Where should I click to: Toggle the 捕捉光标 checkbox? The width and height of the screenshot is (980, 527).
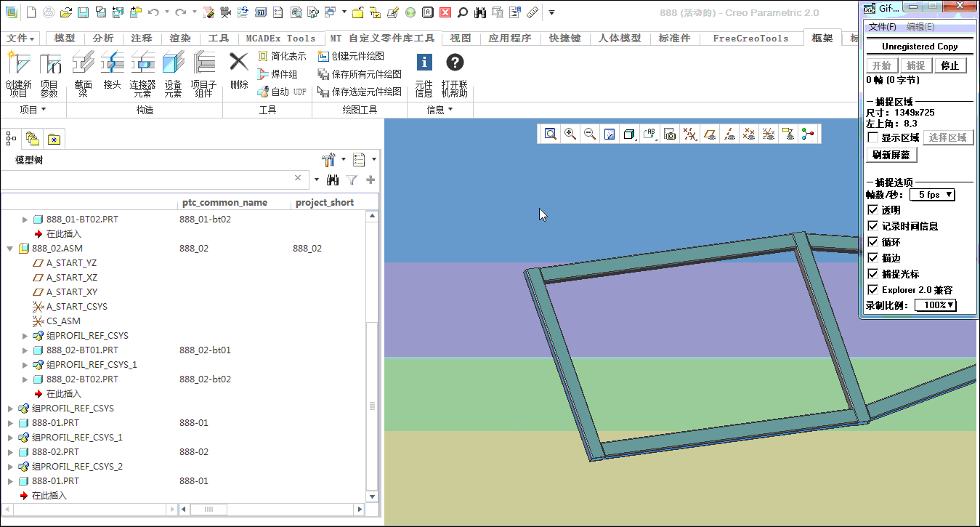click(873, 274)
